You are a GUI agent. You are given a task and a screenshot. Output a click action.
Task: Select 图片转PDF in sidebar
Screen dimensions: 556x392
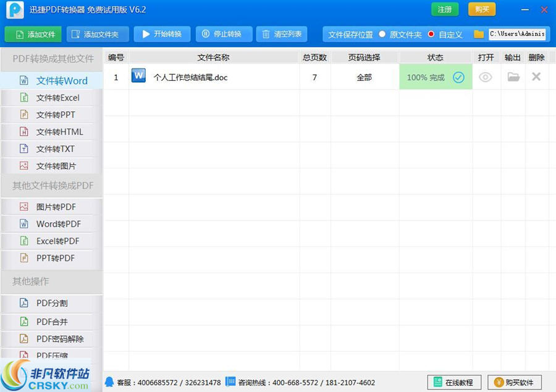(52, 207)
